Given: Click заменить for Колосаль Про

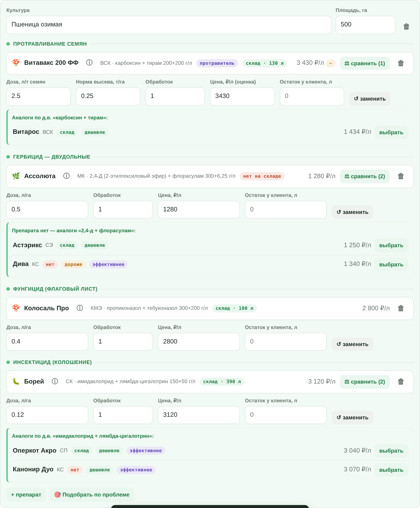Looking at the screenshot, I should click(352, 344).
